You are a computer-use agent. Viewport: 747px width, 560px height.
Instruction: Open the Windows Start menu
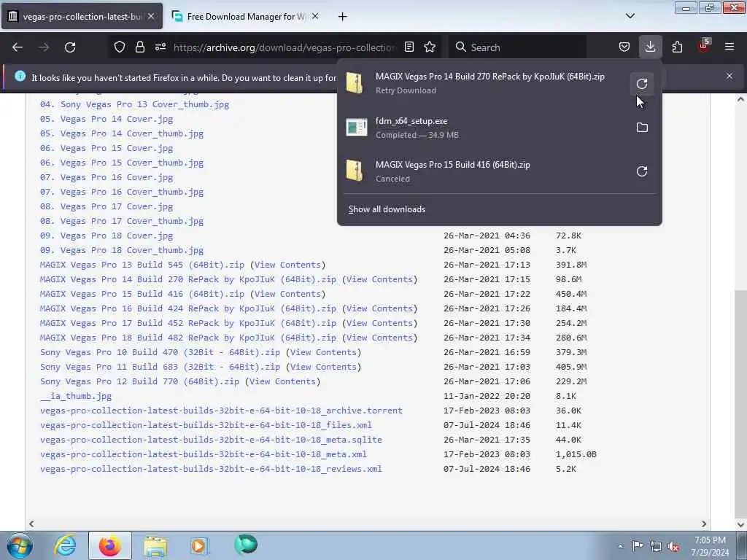[x=20, y=545]
